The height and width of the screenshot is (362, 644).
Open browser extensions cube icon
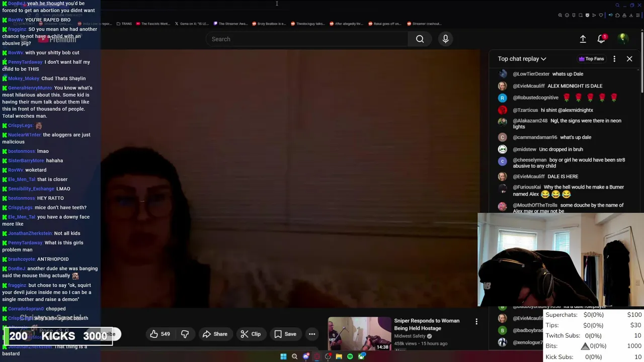pyautogui.click(x=617, y=15)
